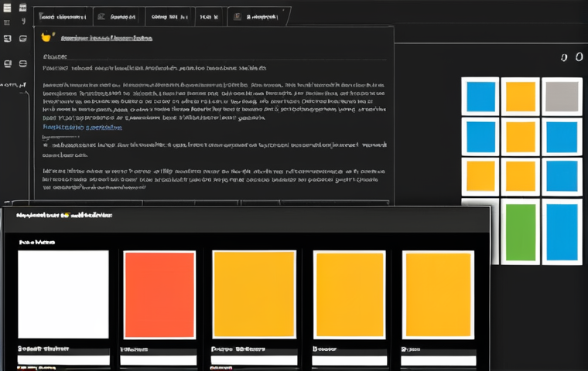The width and height of the screenshot is (588, 371).
Task: Follow the blue hyperlink below the first paragraph
Action: [82, 127]
